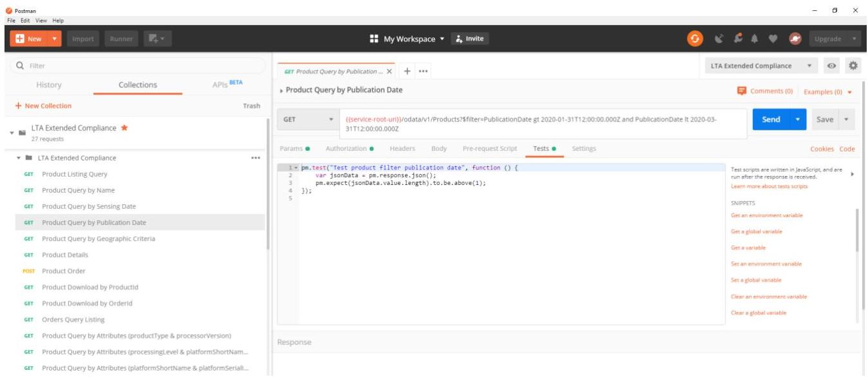Open the Pre-request Script tab
868x377 pixels.
pos(490,148)
